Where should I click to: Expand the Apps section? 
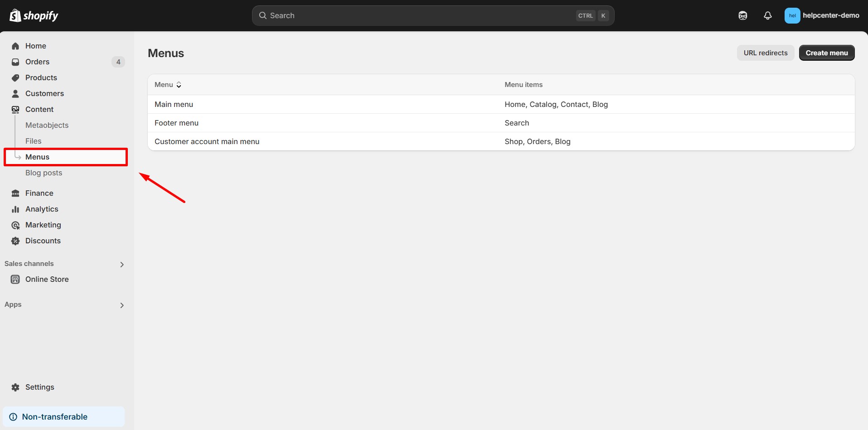pyautogui.click(x=121, y=305)
